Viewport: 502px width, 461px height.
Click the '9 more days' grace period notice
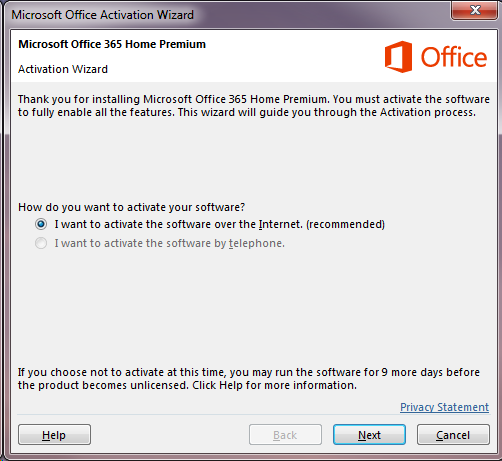[249, 379]
